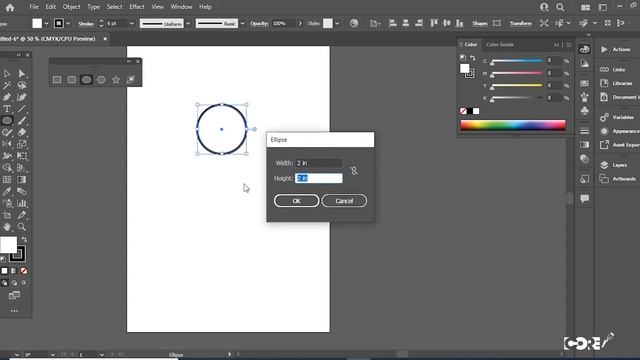Open the Effect menu
Screen dimensions: 640x360
[137, 7]
